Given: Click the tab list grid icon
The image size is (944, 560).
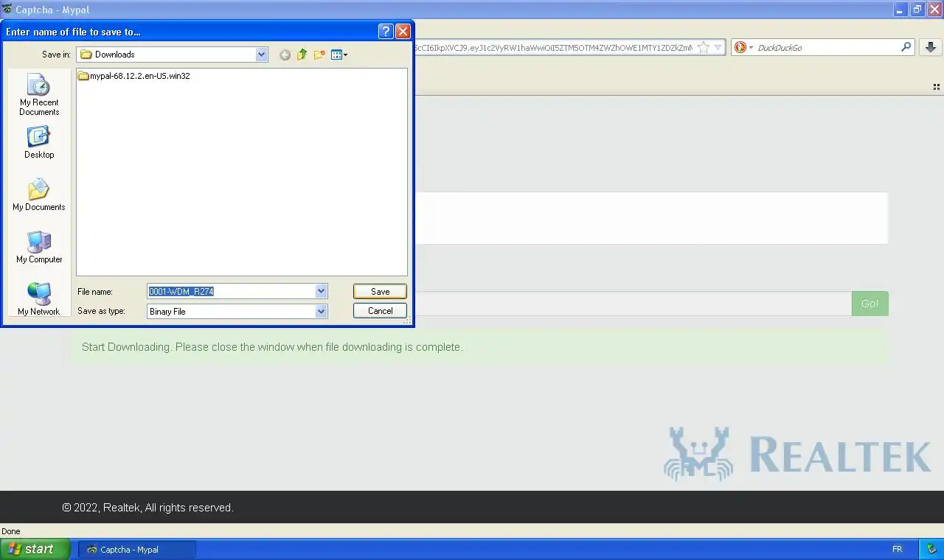Looking at the screenshot, I should 937,87.
